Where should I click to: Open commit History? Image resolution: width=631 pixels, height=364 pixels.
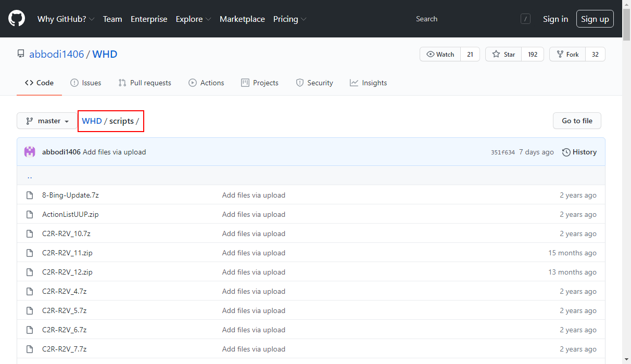(x=579, y=152)
